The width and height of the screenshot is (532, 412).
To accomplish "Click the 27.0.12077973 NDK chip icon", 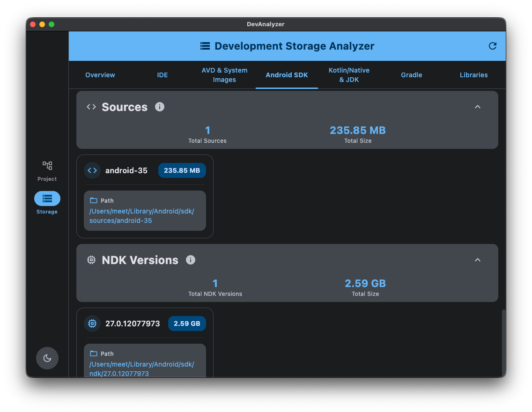I will pos(92,324).
